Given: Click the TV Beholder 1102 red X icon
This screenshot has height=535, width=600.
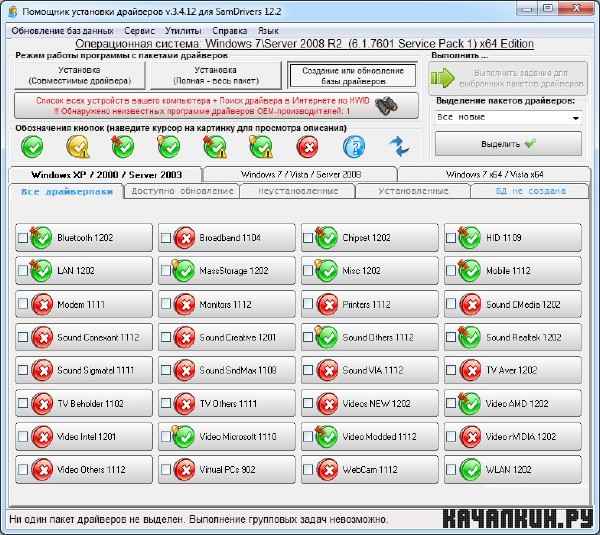Looking at the screenshot, I should (42, 403).
